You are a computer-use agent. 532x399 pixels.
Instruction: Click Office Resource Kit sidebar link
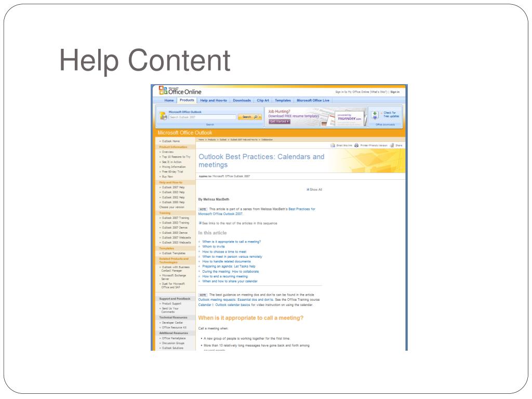174,328
